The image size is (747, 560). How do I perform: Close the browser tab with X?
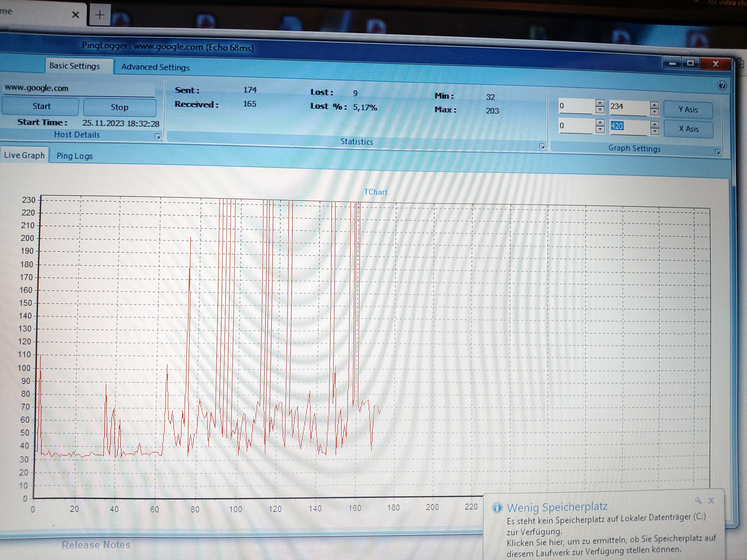[x=76, y=15]
